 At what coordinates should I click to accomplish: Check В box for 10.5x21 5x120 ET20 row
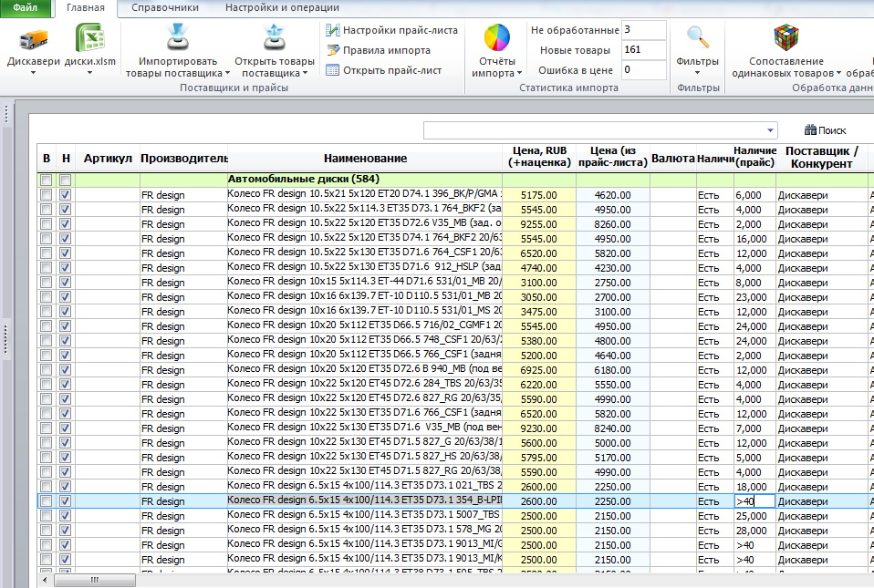click(x=47, y=195)
